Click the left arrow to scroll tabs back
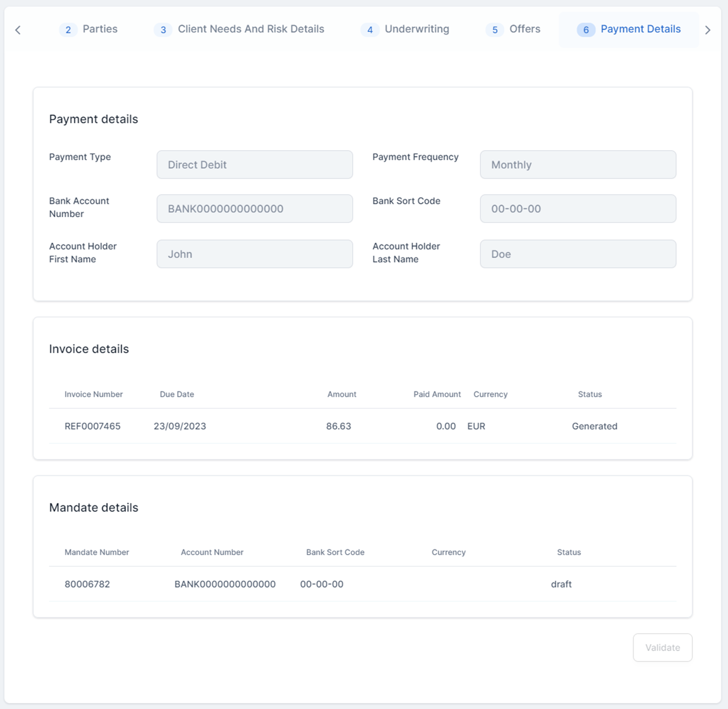728x709 pixels. coord(18,30)
